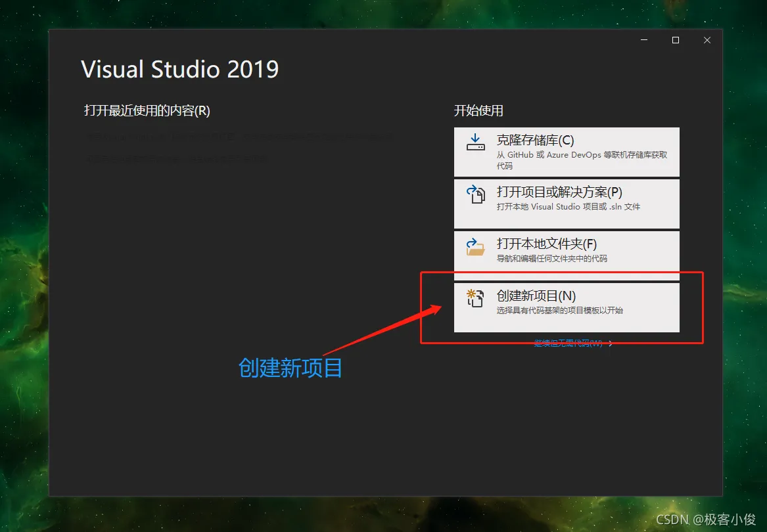The width and height of the screenshot is (767, 532).
Task: Click the open local folder icon
Action: tap(475, 246)
